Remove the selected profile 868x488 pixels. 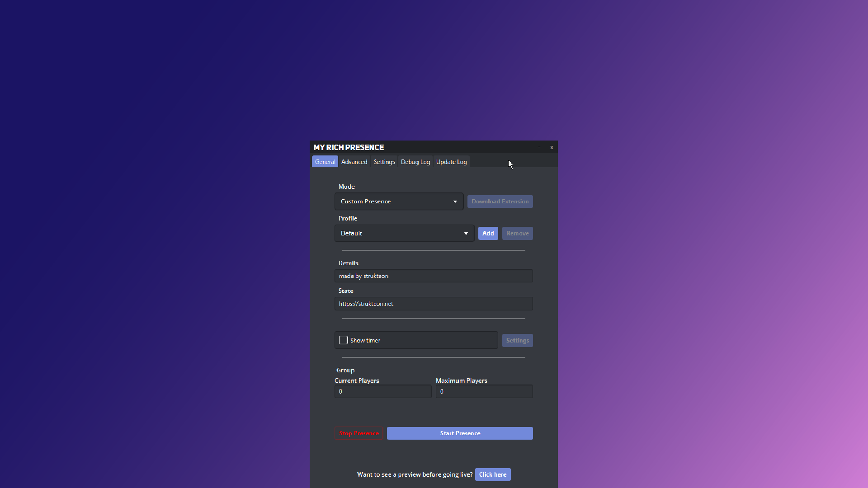(518, 233)
